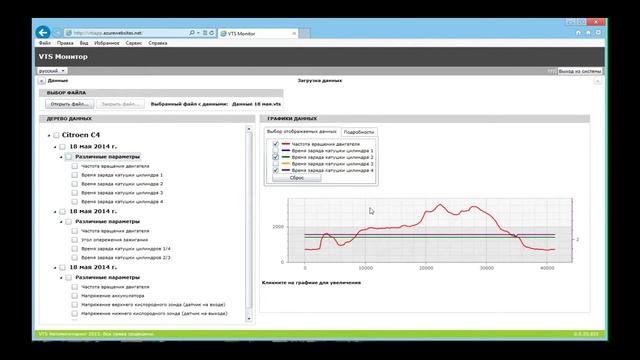Select the Выбор отображаемых данных tab
640x360 pixels.
coord(302,131)
